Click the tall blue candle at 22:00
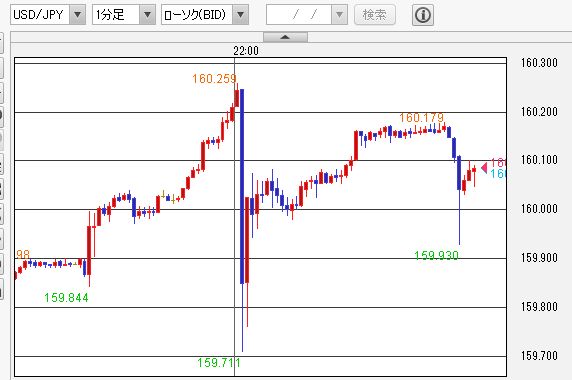 click(242, 186)
